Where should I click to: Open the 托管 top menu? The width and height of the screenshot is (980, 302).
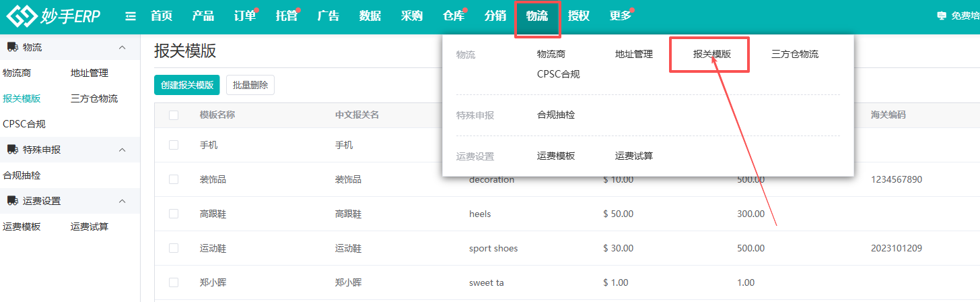[287, 16]
